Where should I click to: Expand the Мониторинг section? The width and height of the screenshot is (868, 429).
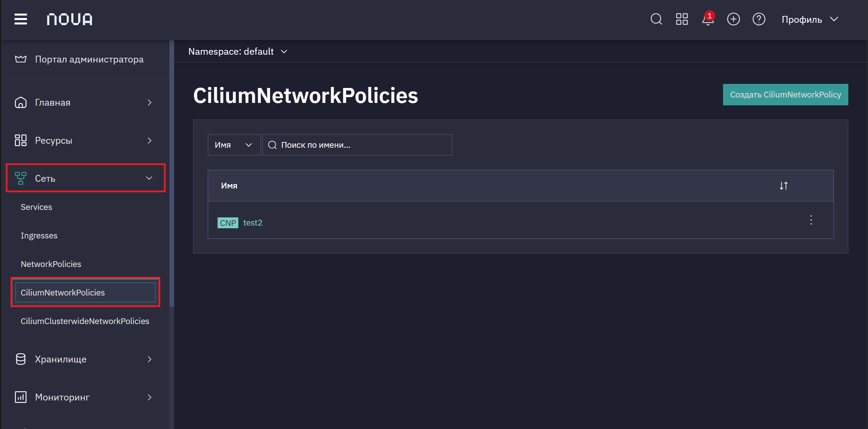[x=149, y=397]
